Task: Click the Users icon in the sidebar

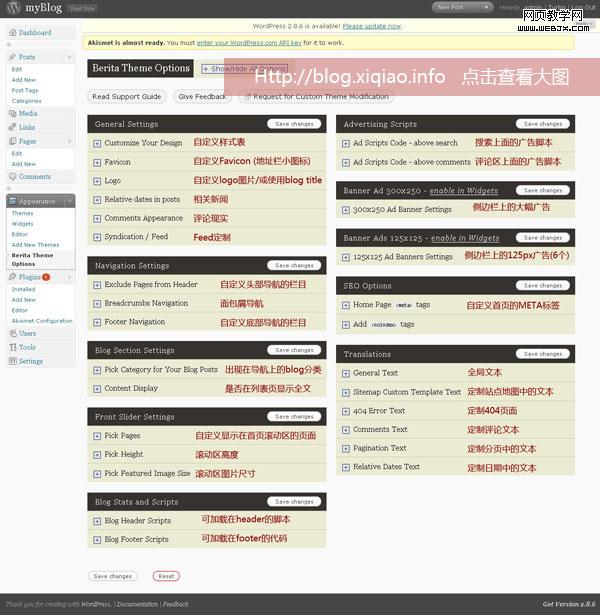Action: [12, 333]
